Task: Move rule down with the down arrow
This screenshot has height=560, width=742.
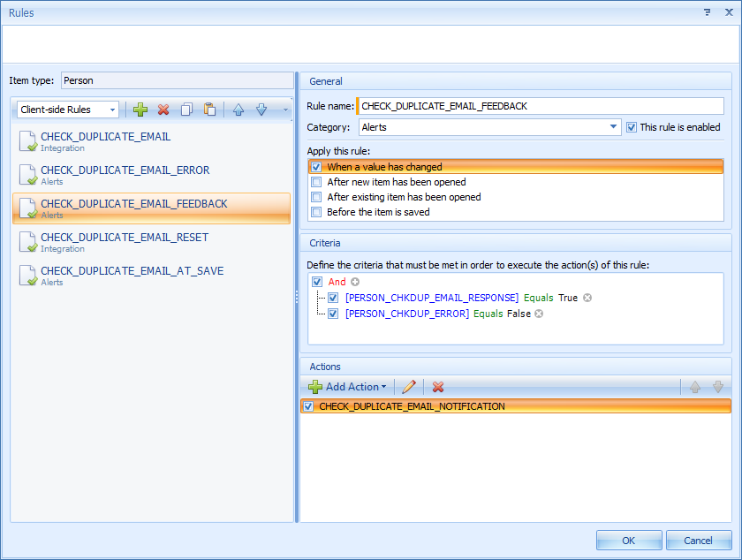Action: point(261,110)
